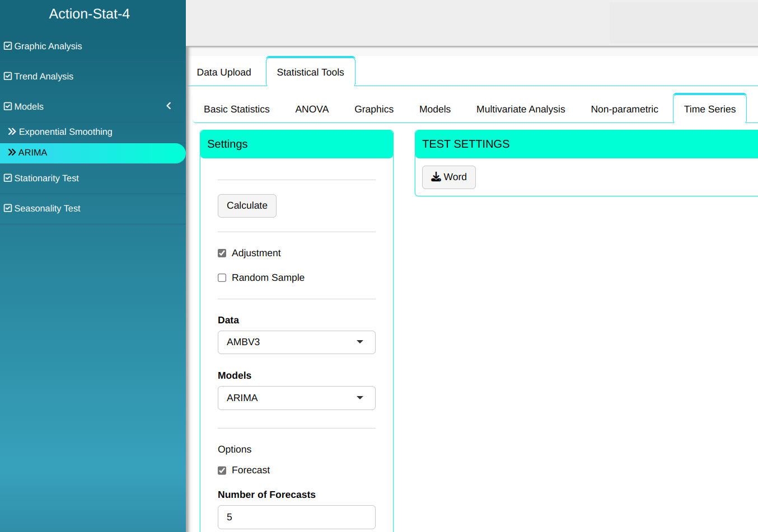Open the Non-parametric tab
The height and width of the screenshot is (532, 758).
[x=624, y=109]
